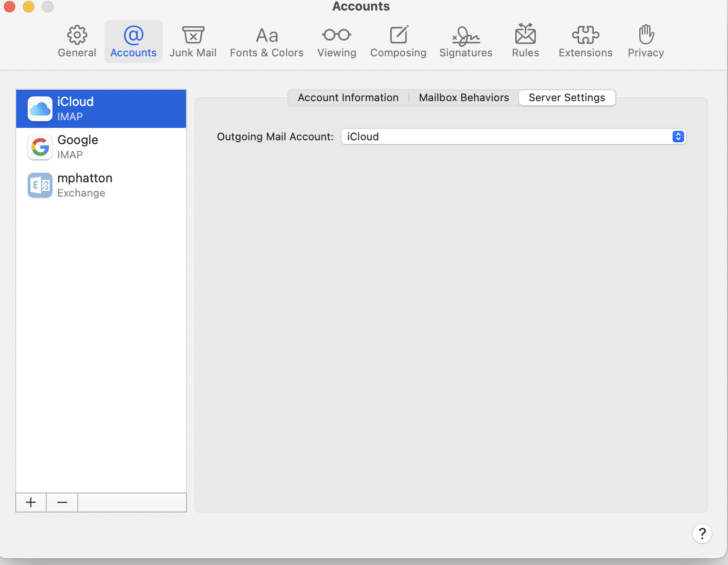Select the Google IMAP account
This screenshot has width=728, height=565.
coord(101,147)
